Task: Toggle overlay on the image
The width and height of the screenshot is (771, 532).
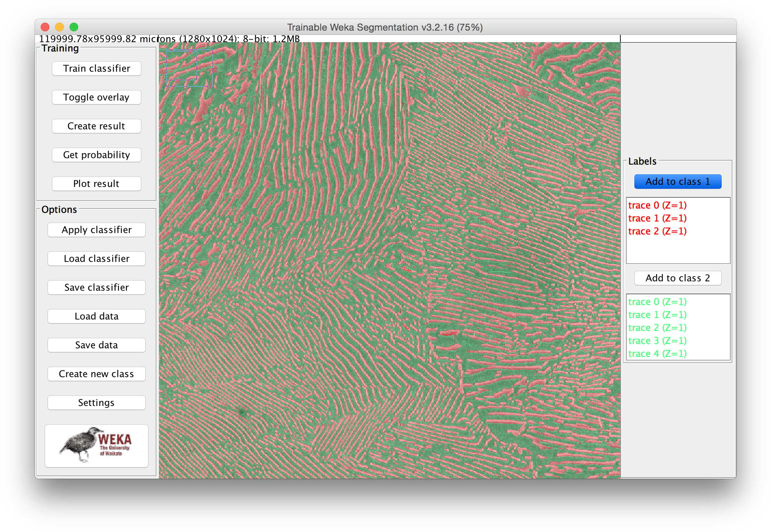Action: click(96, 97)
